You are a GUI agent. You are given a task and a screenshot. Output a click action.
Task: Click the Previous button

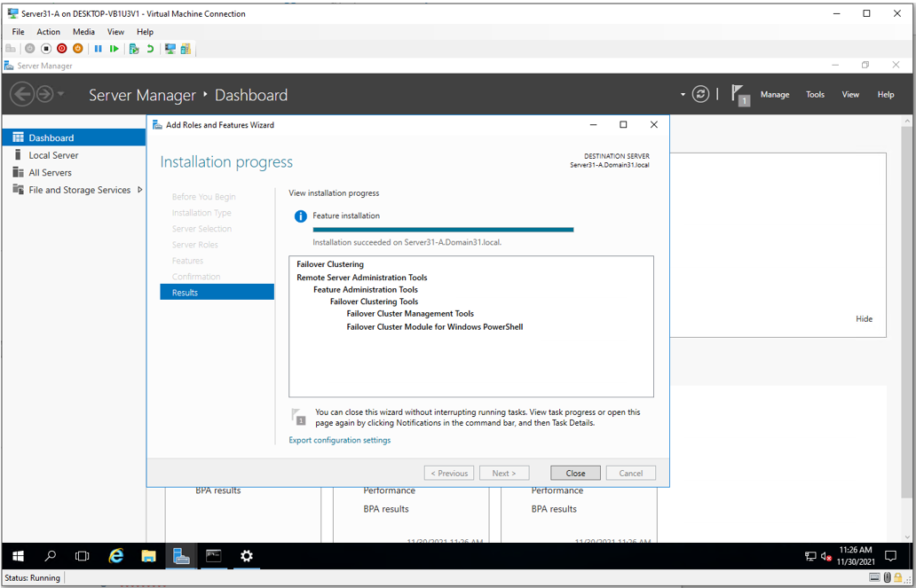449,473
